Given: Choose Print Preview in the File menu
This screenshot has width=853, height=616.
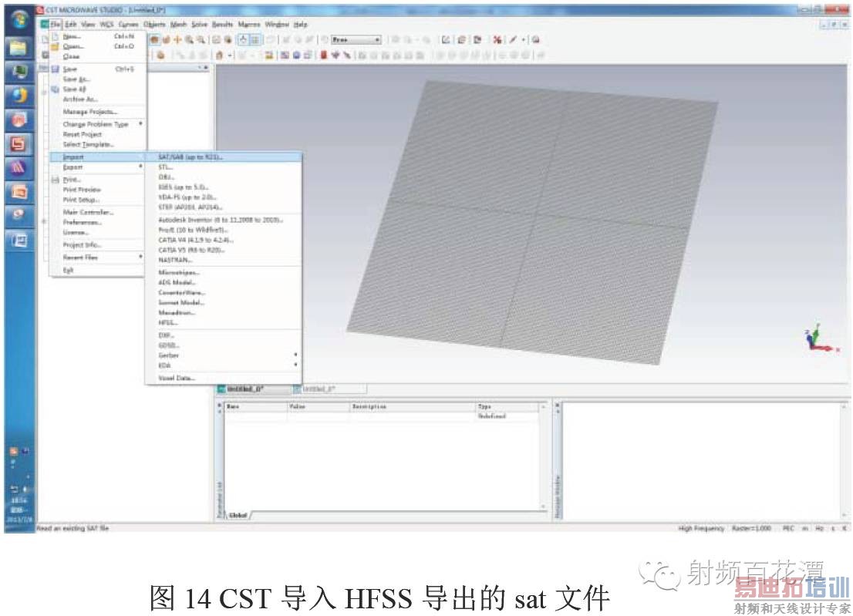Looking at the screenshot, I should [x=98, y=190].
